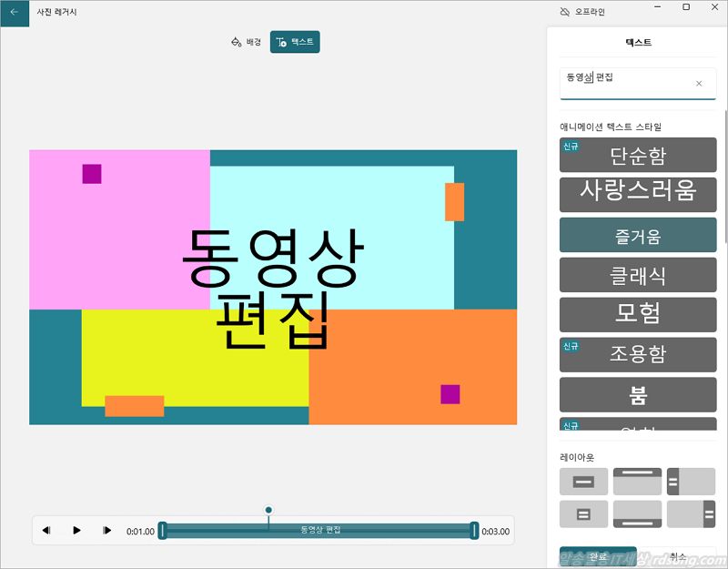728x569 pixels.
Task: Clear the text field with the X icon
Action: [699, 84]
